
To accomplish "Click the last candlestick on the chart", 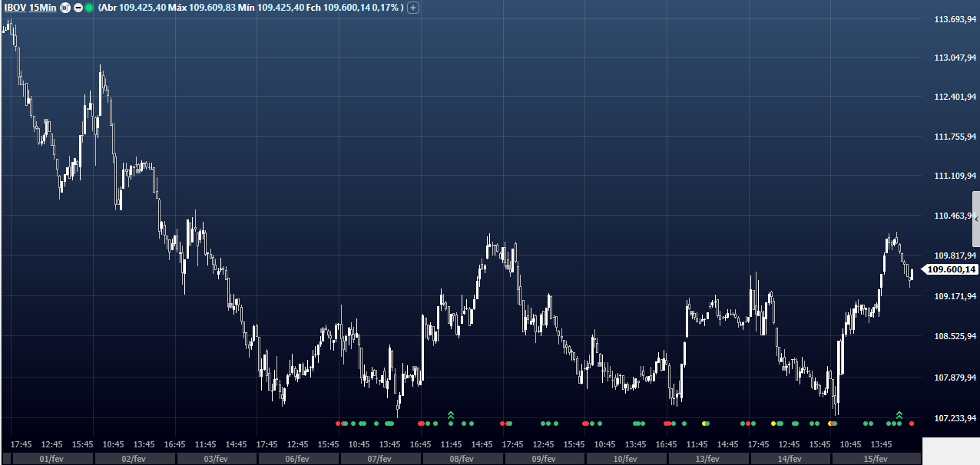I will point(911,276).
